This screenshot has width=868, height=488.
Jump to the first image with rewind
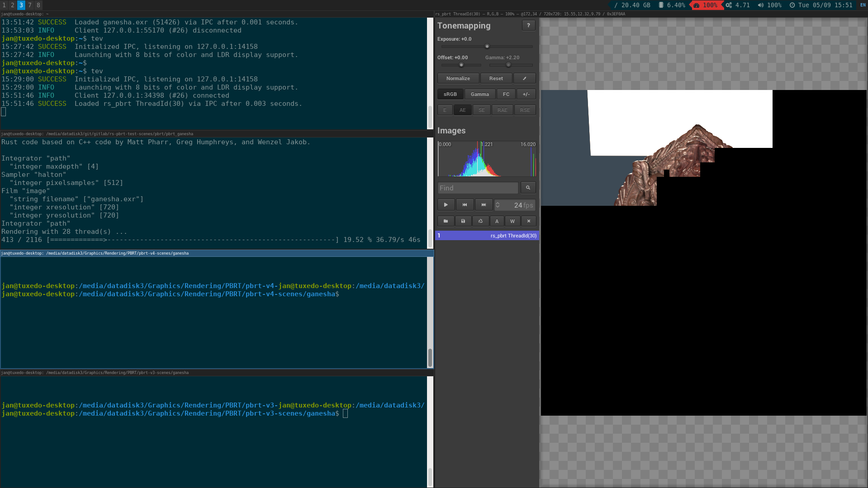click(x=465, y=205)
